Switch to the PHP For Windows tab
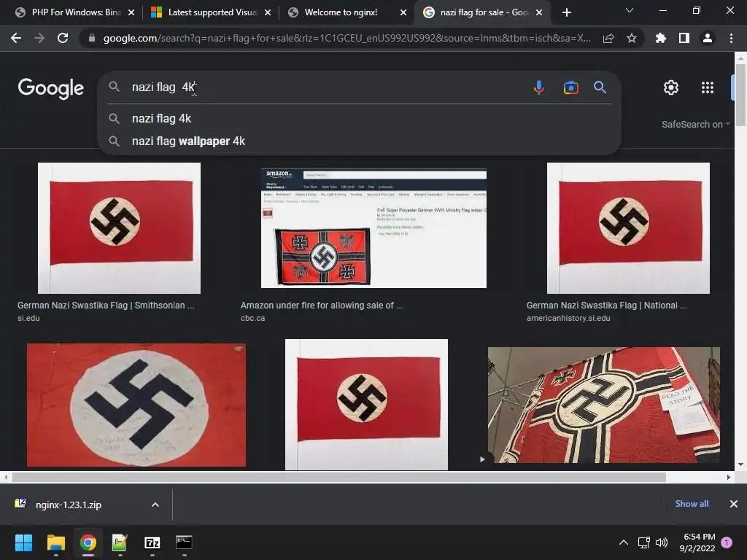The image size is (747, 560). 74,12
